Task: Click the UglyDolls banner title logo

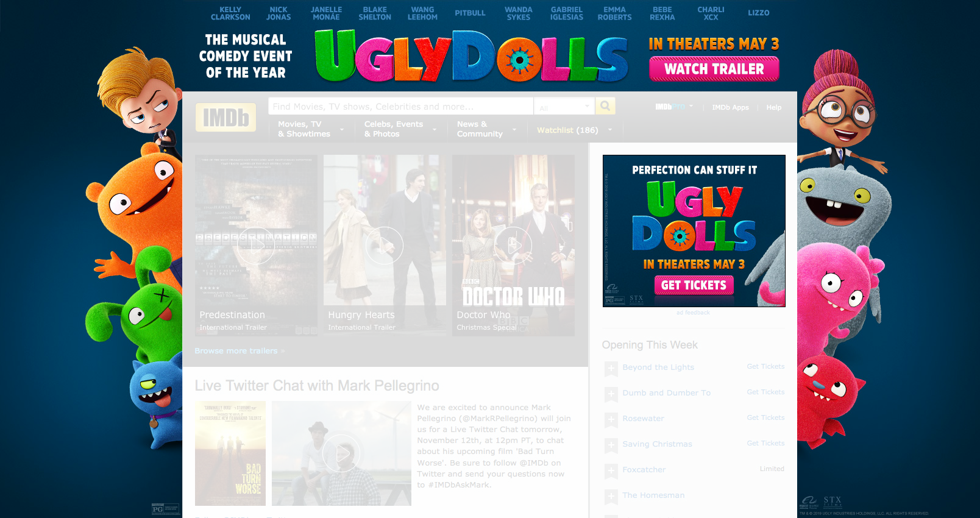Action: [x=471, y=57]
